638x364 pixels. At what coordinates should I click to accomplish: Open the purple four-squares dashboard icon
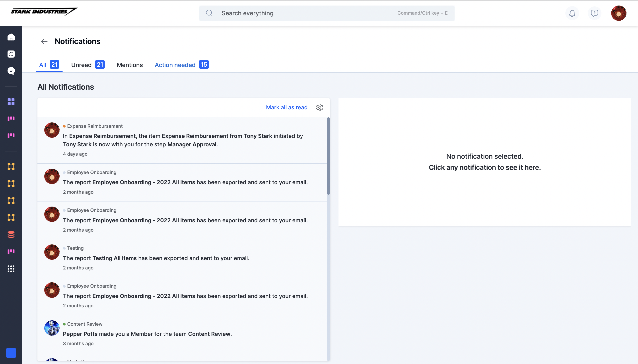(x=11, y=101)
